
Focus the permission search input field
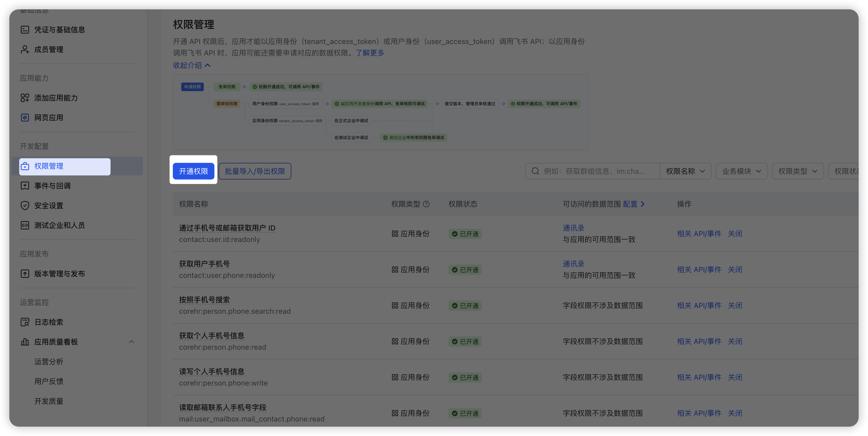point(594,171)
